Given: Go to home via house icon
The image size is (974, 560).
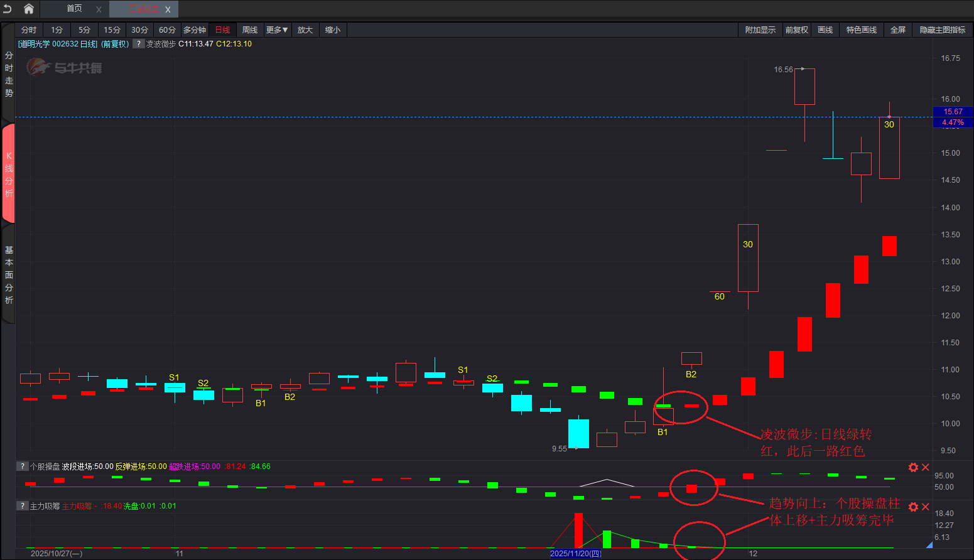Looking at the screenshot, I should coord(29,9).
